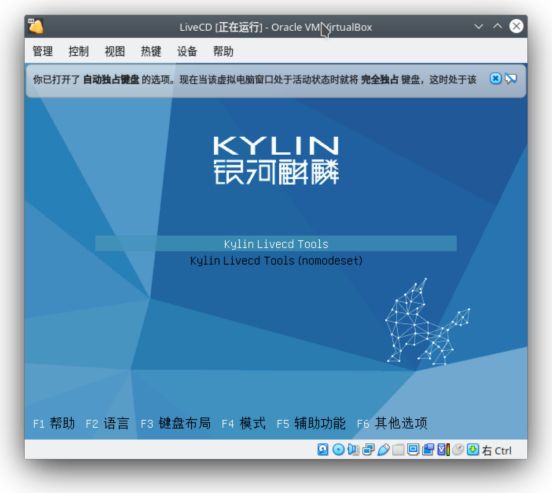The image size is (552, 494).
Task: Select Kylin Livecd Tools (nomodeset) entry
Action: coord(276,261)
